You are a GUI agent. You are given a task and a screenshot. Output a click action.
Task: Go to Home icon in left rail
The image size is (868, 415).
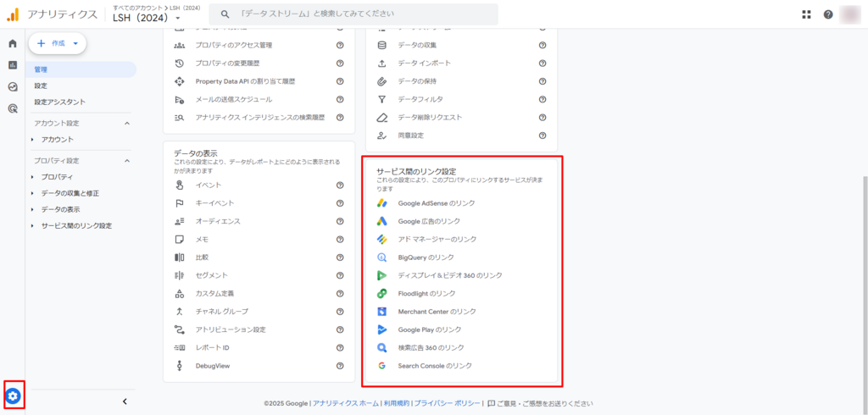coord(13,44)
